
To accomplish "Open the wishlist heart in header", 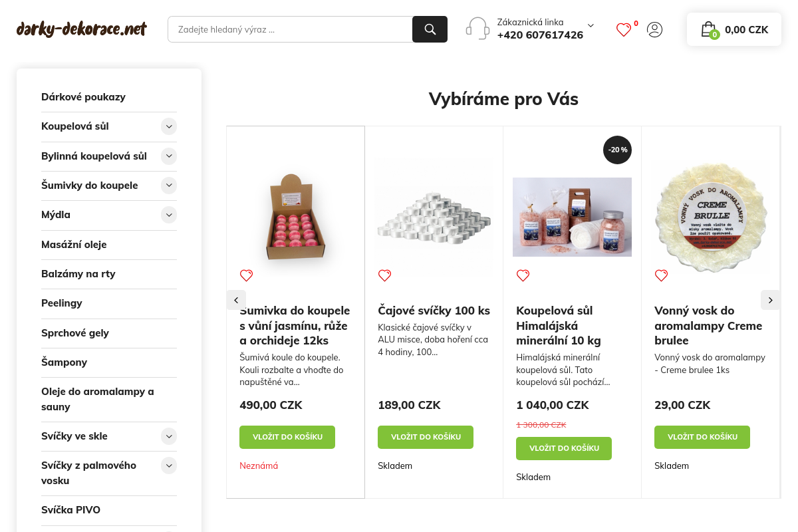I will (x=624, y=29).
